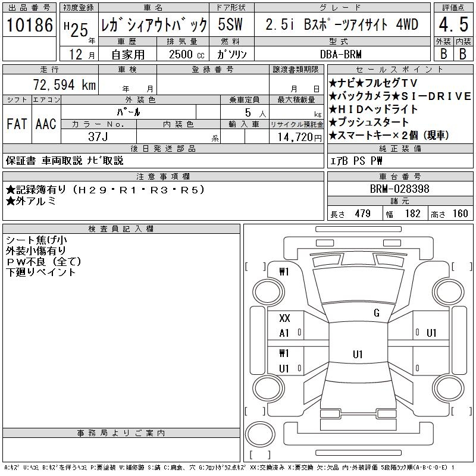Image resolution: width=476 pixels, height=476 pixels.
Task: Click inspector note 下廻りペイント
Action: tap(40, 272)
